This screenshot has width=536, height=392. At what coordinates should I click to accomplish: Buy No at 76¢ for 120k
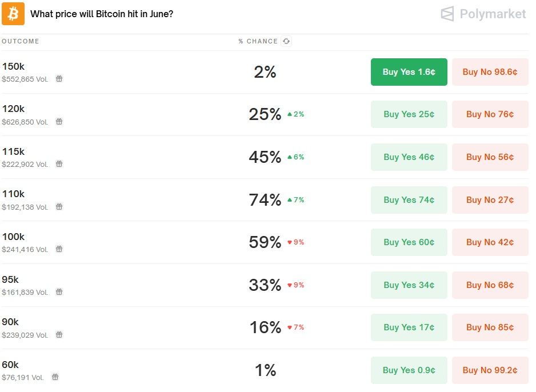(490, 114)
